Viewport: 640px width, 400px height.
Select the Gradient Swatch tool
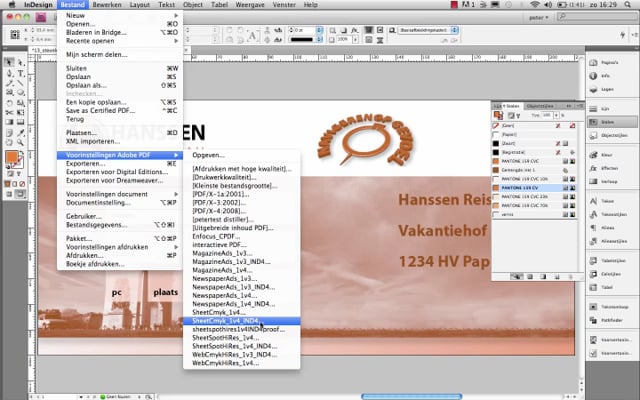pos(9,122)
